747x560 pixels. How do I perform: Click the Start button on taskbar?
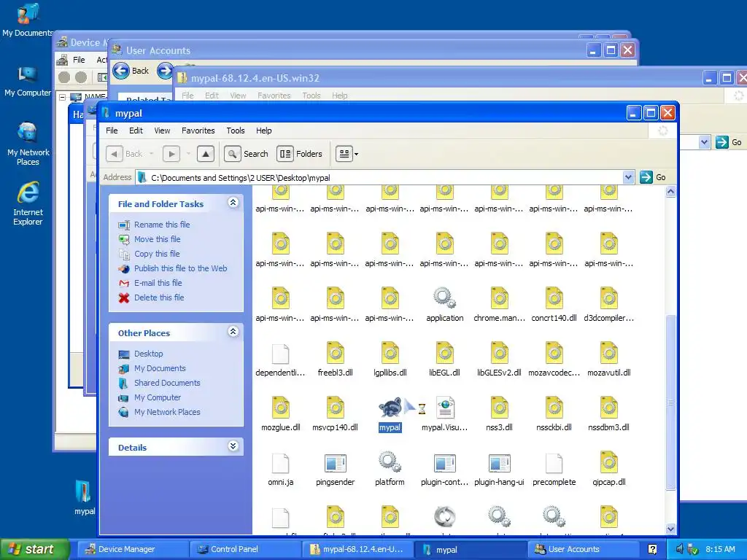tap(34, 549)
